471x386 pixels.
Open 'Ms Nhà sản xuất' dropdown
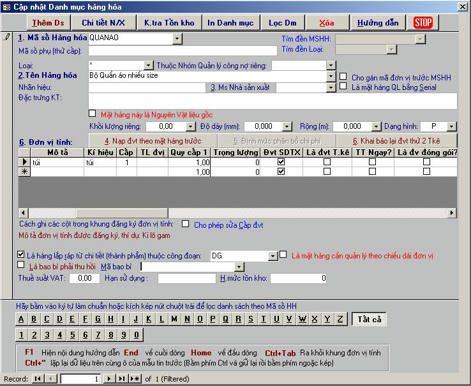330,88
